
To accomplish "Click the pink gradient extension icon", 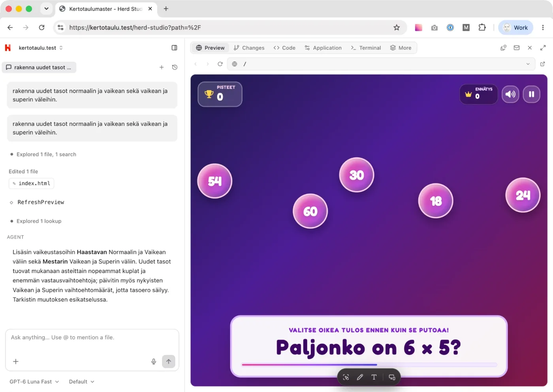I will (419, 28).
